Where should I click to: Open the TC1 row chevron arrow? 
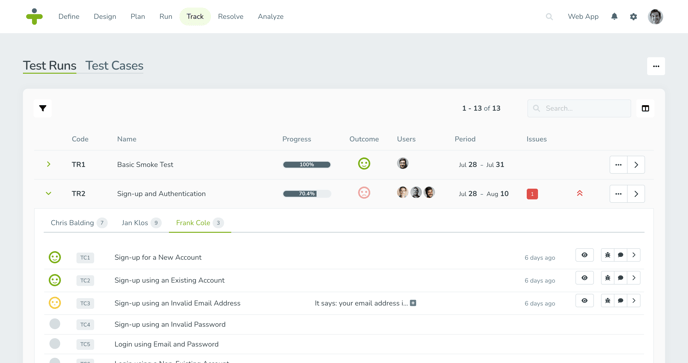point(634,255)
